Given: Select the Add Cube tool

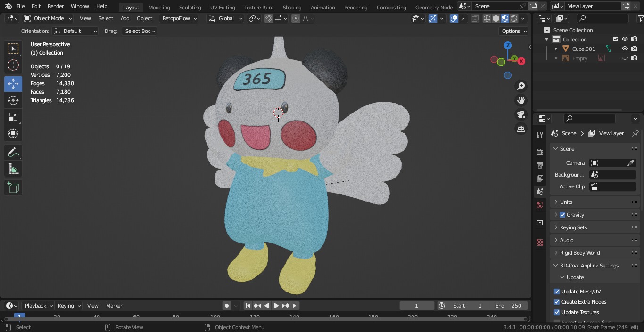Looking at the screenshot, I should 13,187.
